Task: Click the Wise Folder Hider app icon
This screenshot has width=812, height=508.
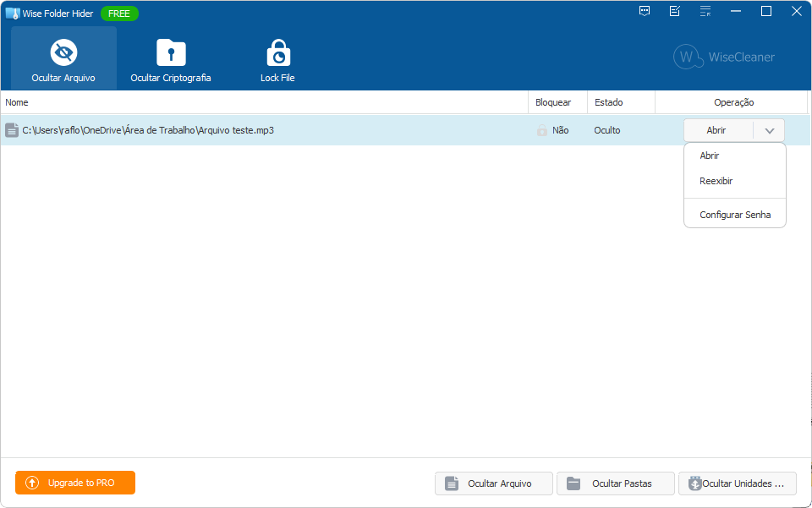Action: point(13,14)
